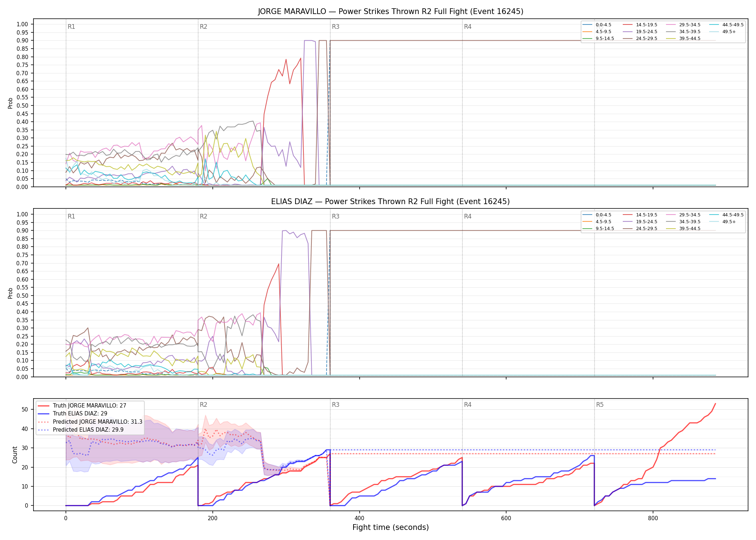Image resolution: width=756 pixels, height=540 pixels.
Task: Click the '1.00' tick on Maravillo chart
Action: 22,24
